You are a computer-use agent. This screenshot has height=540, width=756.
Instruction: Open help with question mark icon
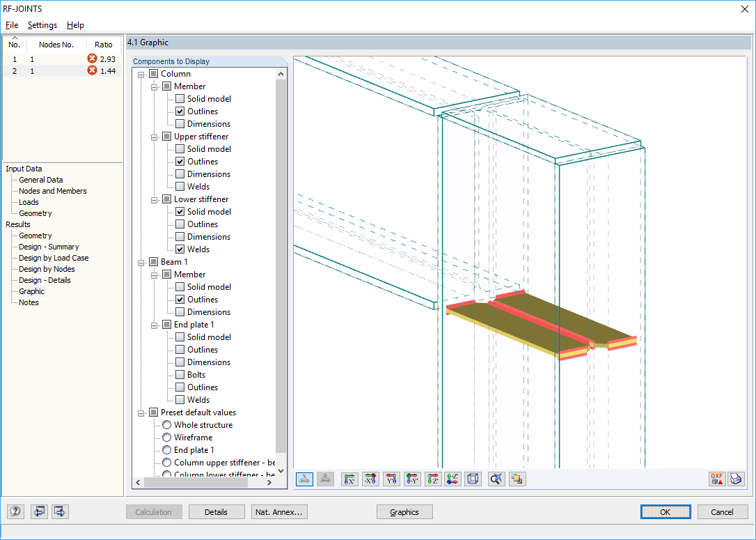pos(15,511)
